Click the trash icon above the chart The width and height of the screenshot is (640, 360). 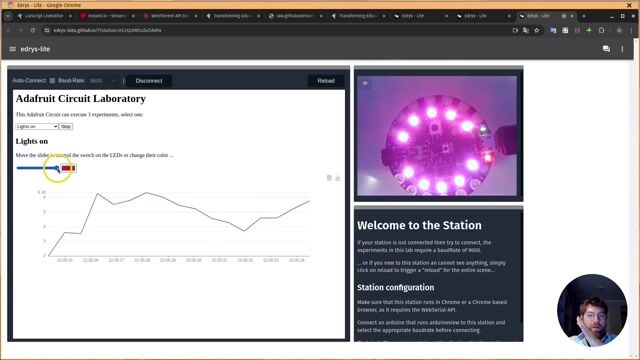tap(329, 178)
